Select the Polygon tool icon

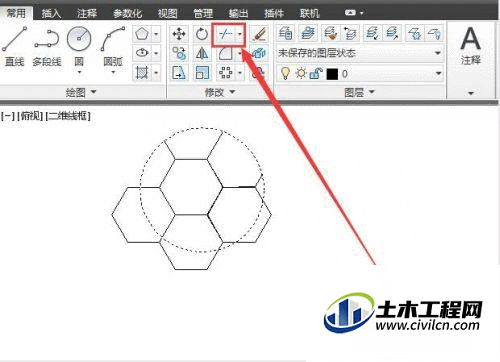[142, 34]
